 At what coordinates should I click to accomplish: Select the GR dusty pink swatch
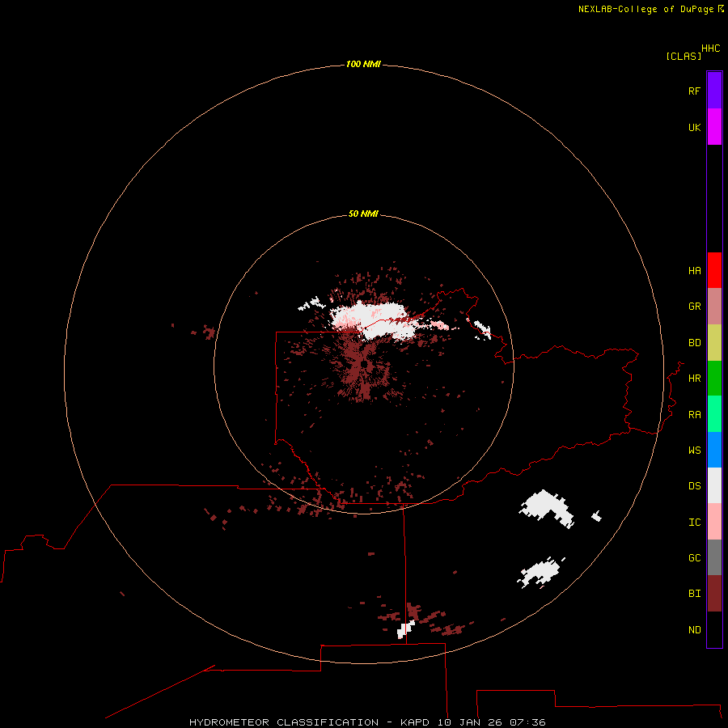pos(714,307)
